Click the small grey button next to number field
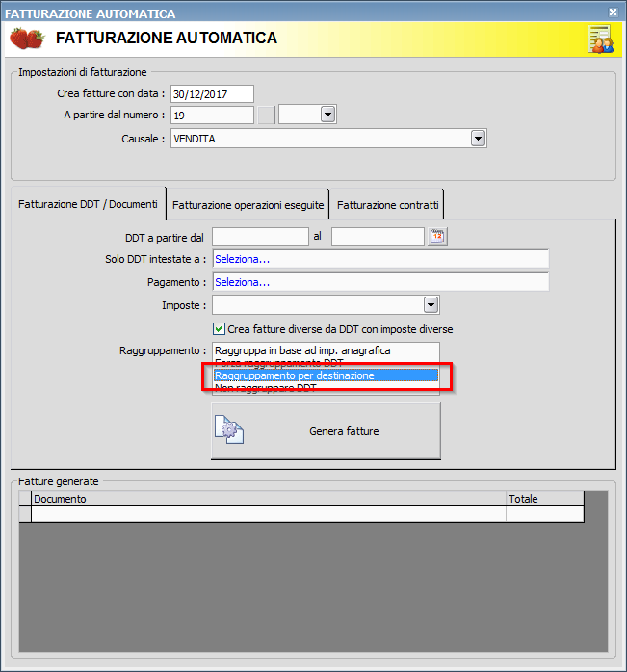Viewport: 627px width, 672px height. pos(267,116)
